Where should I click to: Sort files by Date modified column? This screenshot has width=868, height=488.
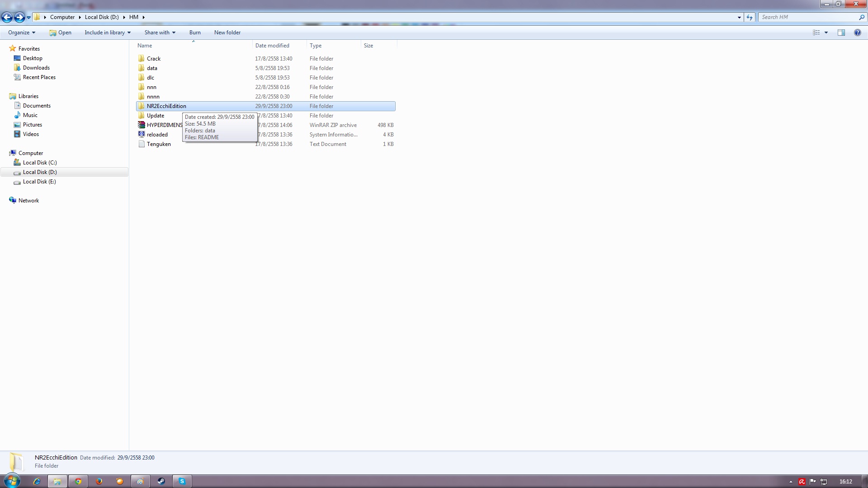pyautogui.click(x=272, y=46)
